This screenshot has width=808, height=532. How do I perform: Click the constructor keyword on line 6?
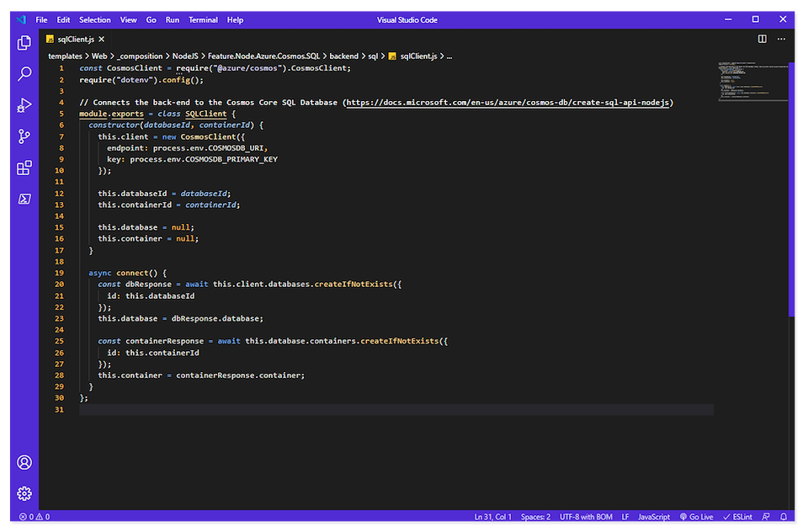click(114, 125)
